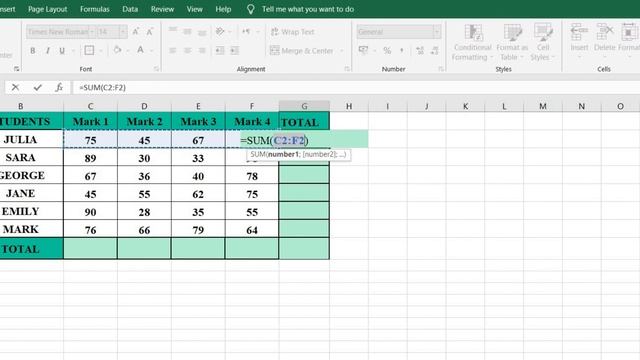Click the Accounting Number Format icon

point(363,50)
